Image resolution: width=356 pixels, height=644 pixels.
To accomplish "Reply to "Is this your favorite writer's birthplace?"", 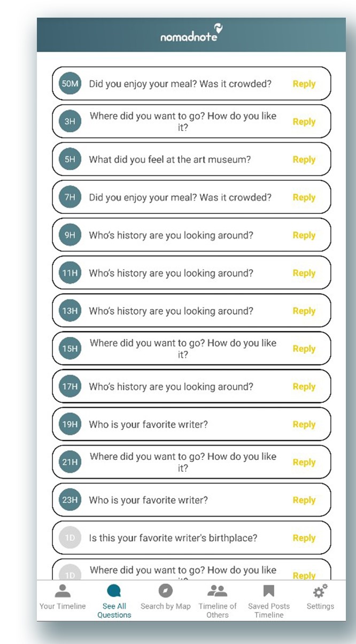I will [x=304, y=538].
